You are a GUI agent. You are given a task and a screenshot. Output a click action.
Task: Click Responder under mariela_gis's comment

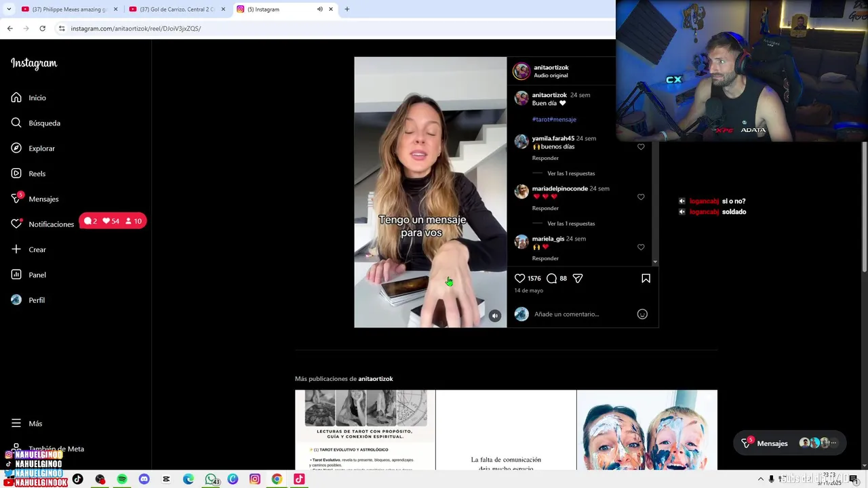click(545, 258)
